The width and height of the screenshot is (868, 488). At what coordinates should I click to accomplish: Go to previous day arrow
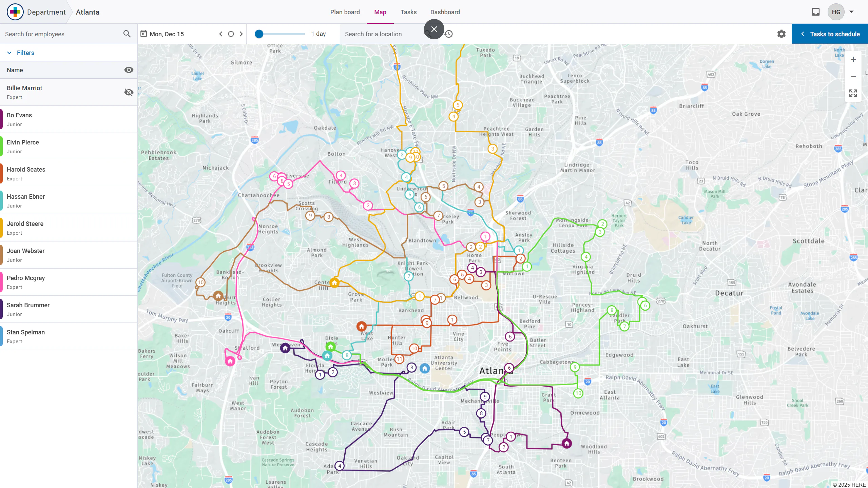coord(221,34)
